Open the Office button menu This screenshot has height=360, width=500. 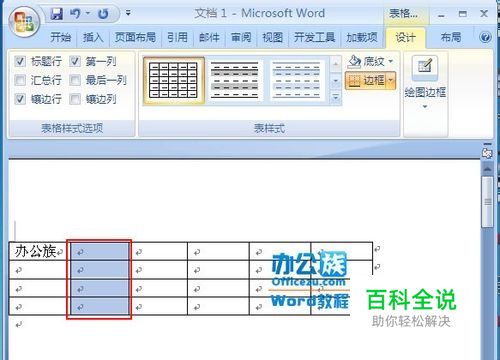pos(24,22)
